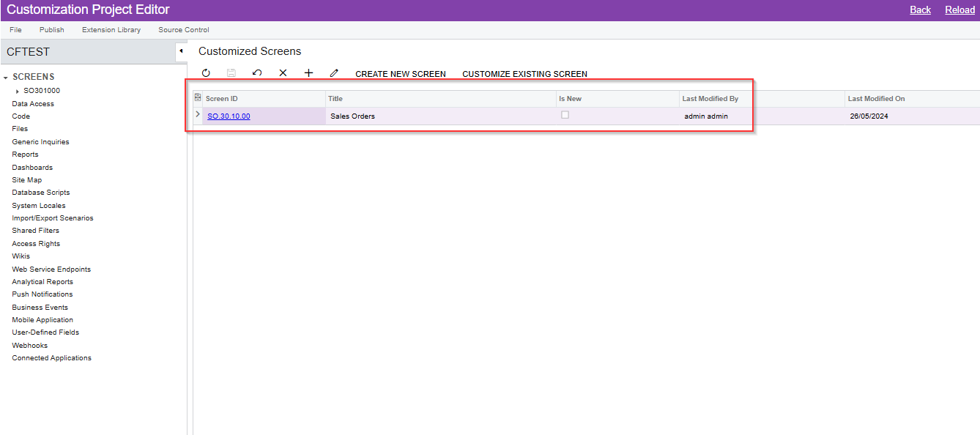Select the SO301000 tree item label
Screen dimensions: 980x435
pos(42,91)
